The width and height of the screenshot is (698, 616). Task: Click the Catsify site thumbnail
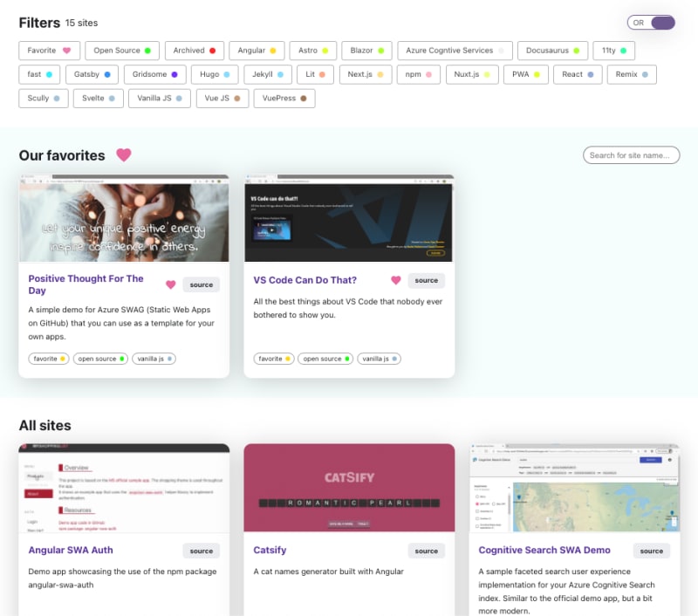coord(349,488)
